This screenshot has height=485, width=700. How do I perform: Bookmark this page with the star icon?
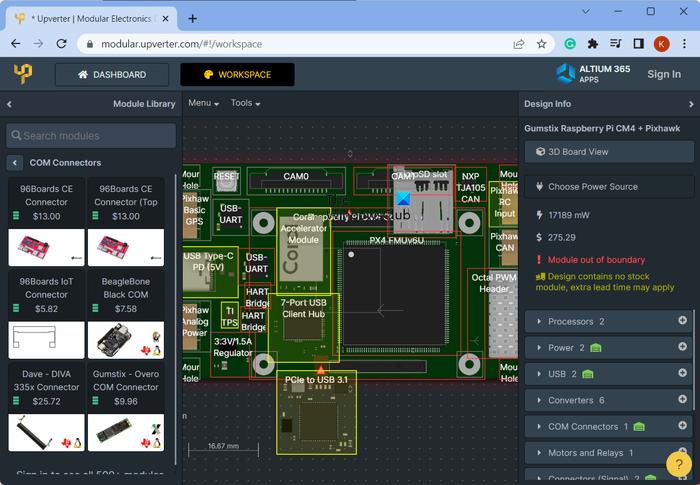pos(542,44)
